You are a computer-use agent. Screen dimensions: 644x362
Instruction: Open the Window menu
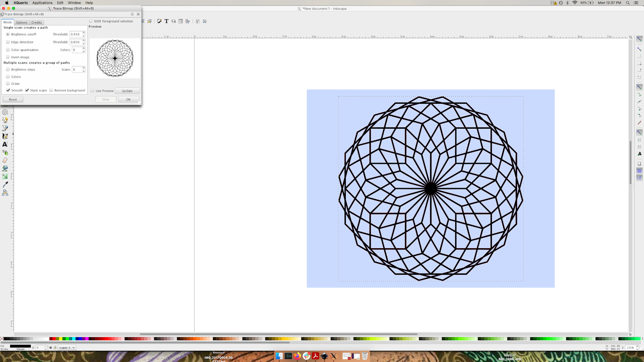74,3
